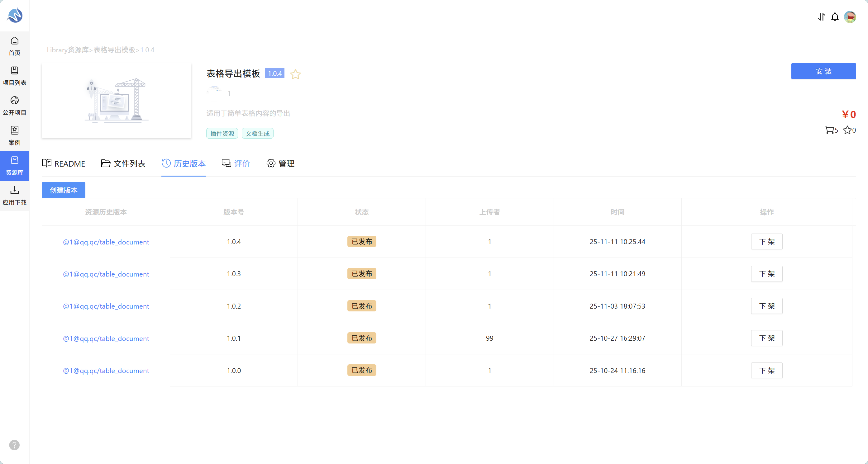Click the star count icon near price

point(849,130)
